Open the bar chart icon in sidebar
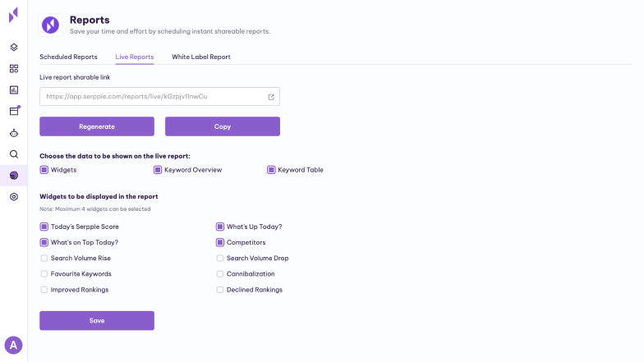This screenshot has height=362, width=644. [x=14, y=90]
